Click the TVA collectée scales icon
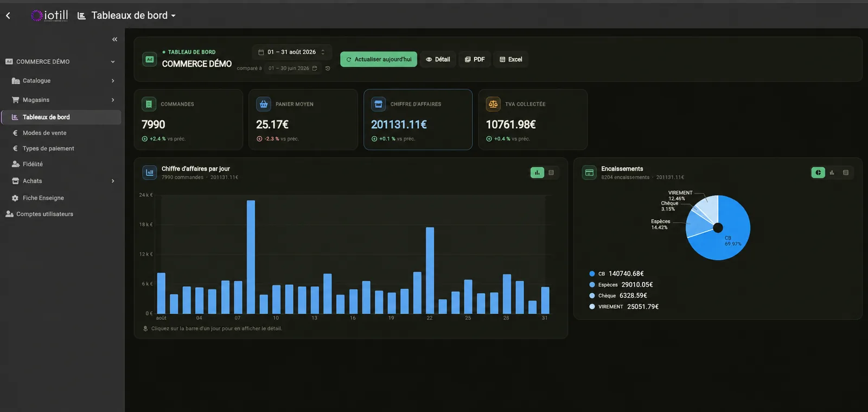 (x=493, y=104)
